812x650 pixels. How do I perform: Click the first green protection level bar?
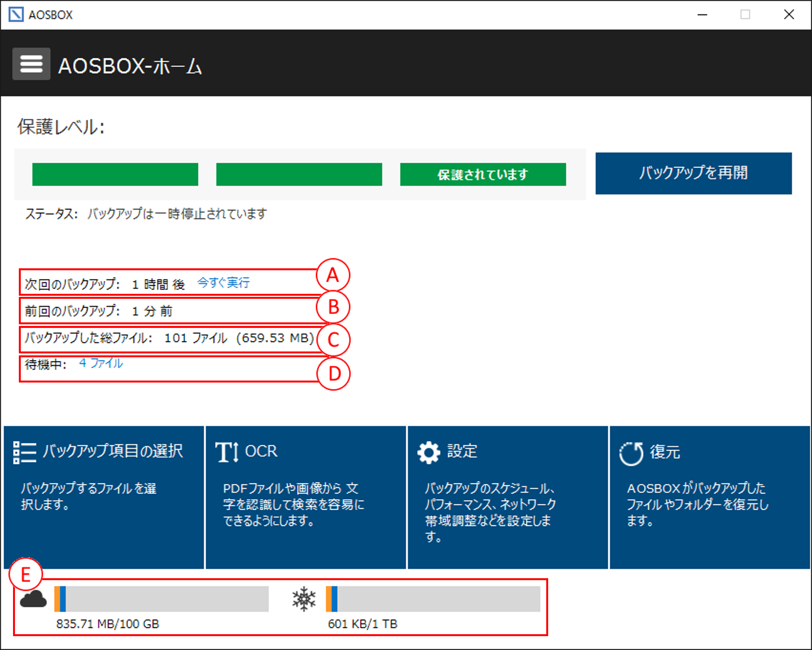click(115, 174)
